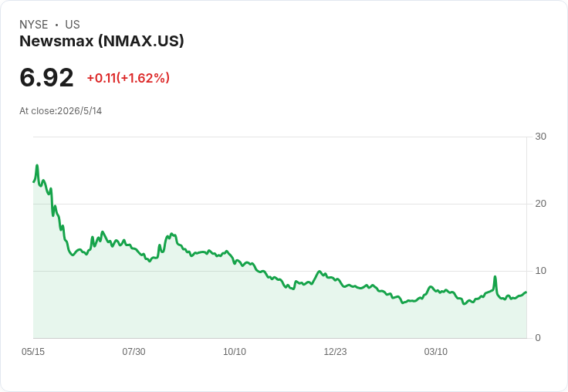Select the 07/30 date on x-axis

pyautogui.click(x=134, y=351)
